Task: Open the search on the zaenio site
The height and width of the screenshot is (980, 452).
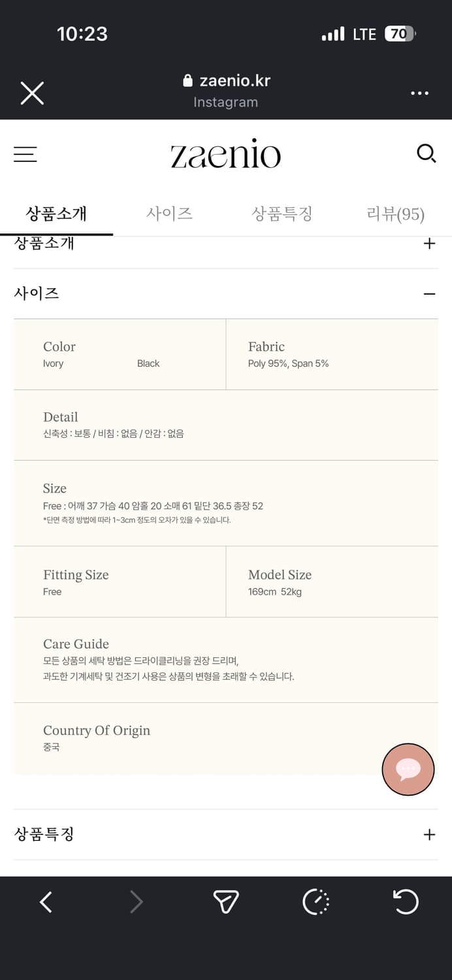Action: [x=427, y=153]
